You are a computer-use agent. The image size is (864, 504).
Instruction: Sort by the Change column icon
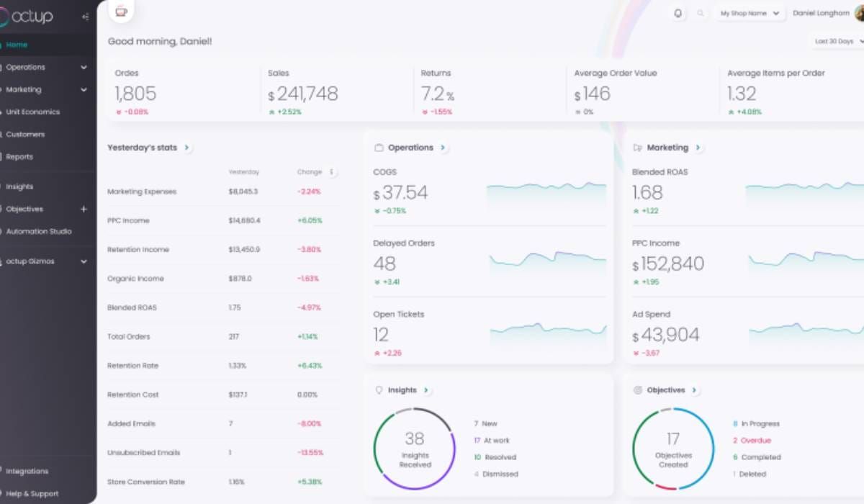click(332, 172)
